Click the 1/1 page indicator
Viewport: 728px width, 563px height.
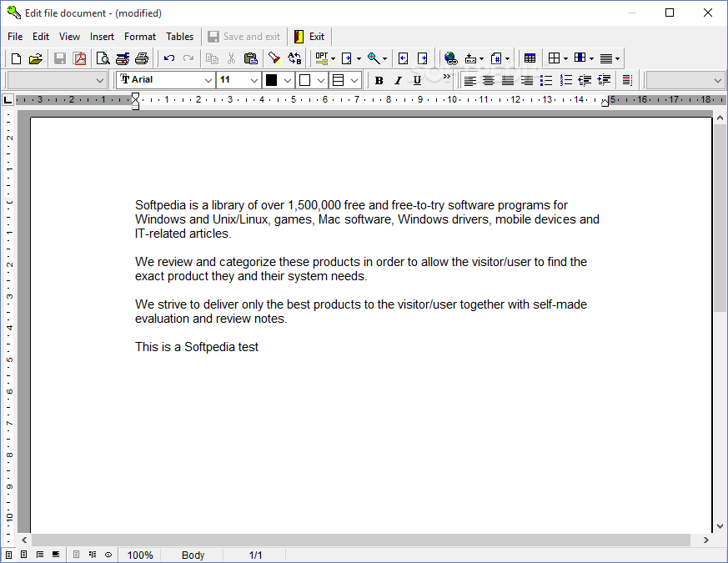point(255,555)
